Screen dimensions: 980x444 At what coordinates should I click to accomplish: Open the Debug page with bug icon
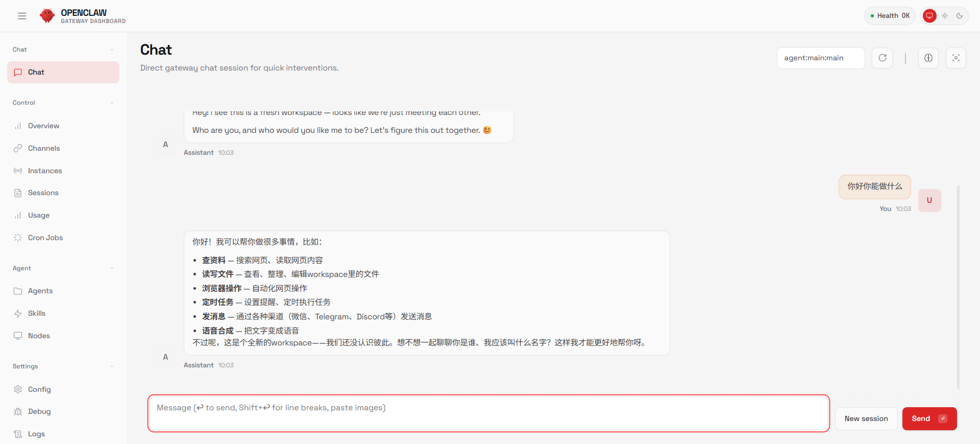39,411
